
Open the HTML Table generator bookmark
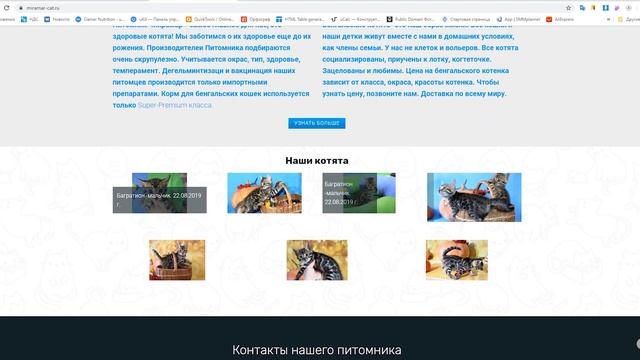(x=300, y=19)
